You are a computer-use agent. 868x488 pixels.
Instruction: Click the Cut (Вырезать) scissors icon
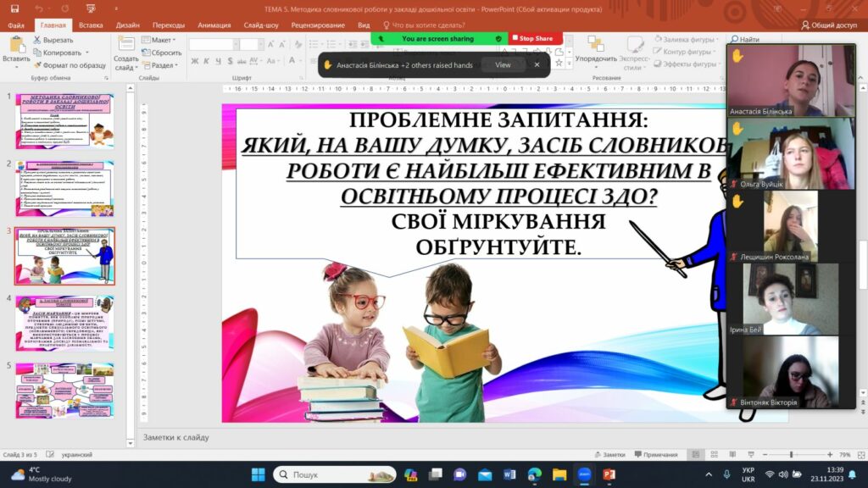[x=37, y=40]
